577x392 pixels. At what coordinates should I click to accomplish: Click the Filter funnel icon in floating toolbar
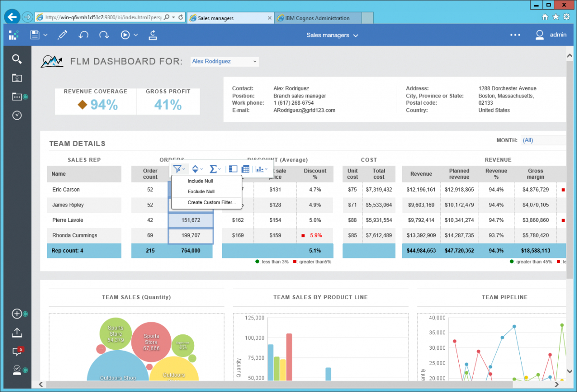(177, 169)
